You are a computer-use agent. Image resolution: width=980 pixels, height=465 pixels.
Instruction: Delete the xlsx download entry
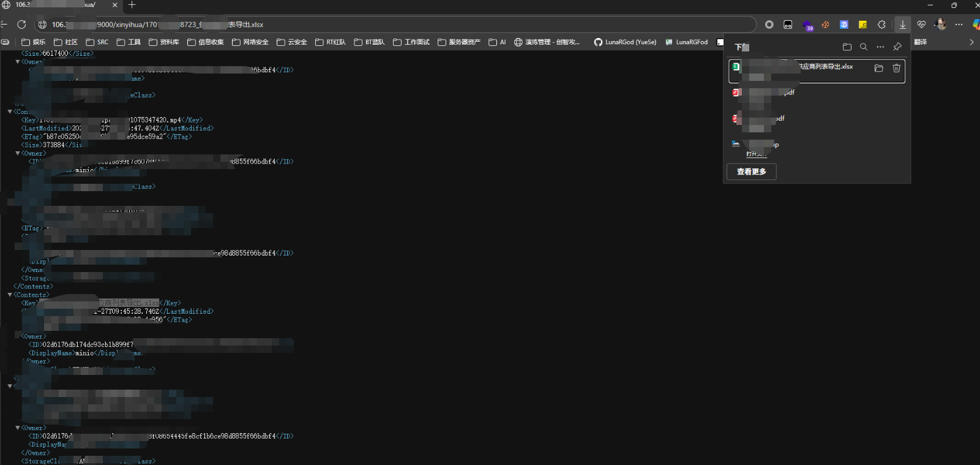(x=896, y=68)
